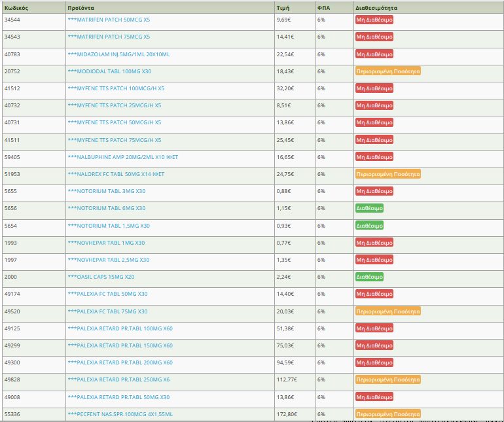Screen dimensions: 504x422
Task: Click green Διαθέσιμο badge for OASIL CAPS
Action: click(369, 277)
